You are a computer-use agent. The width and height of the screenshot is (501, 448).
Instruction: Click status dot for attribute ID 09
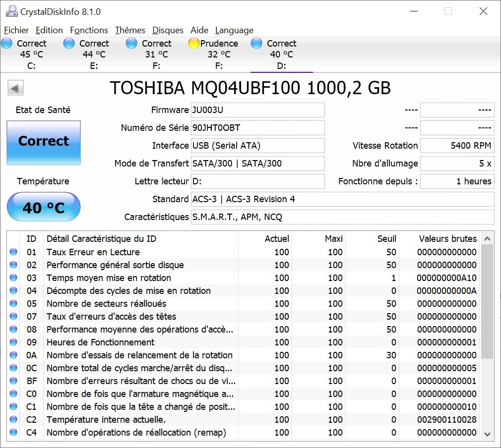point(13,342)
